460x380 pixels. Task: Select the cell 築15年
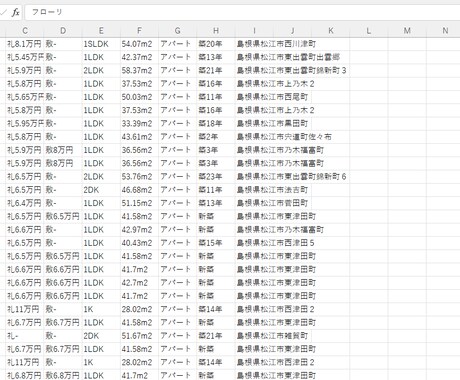[216, 243]
